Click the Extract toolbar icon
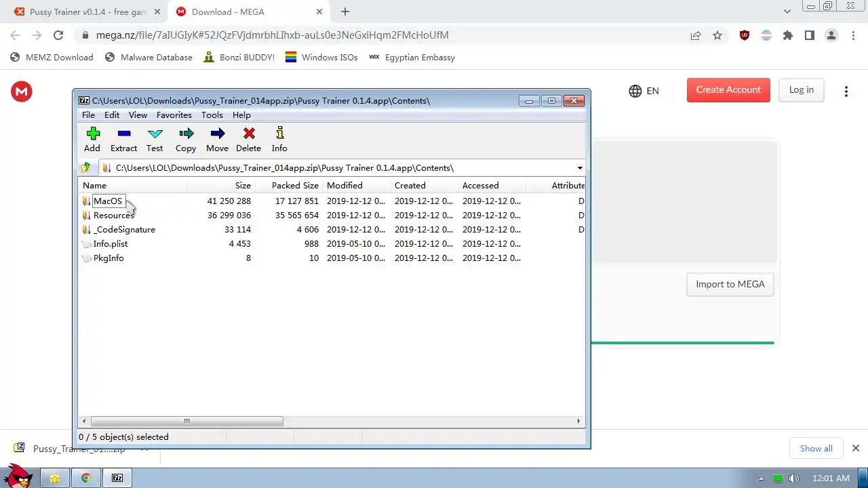Viewport: 868px width, 488px height. [123, 140]
